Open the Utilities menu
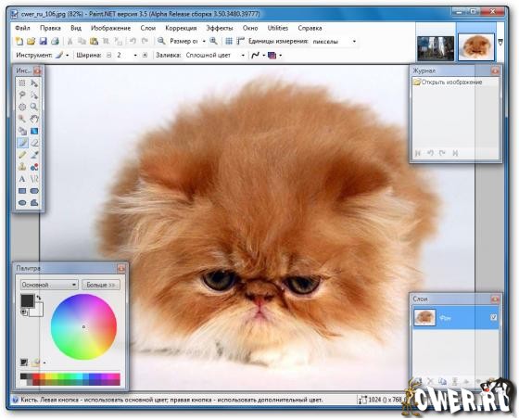 point(278,28)
